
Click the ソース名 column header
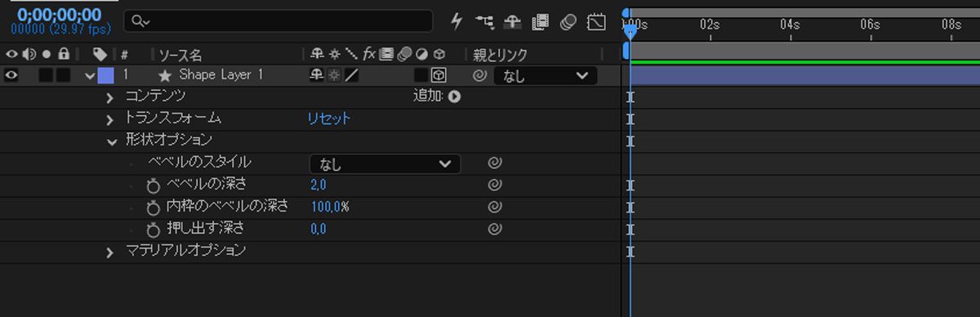click(180, 55)
